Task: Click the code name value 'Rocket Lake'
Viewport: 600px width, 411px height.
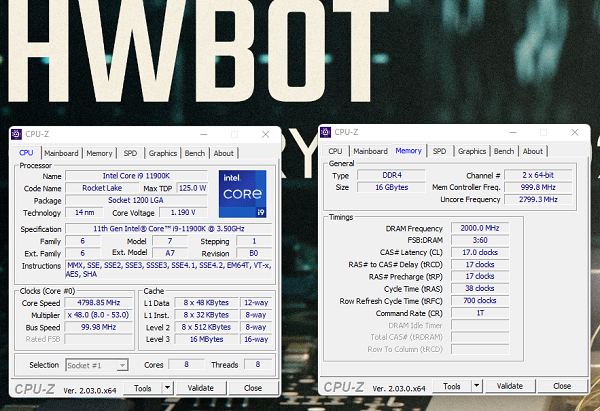Action: coord(102,188)
